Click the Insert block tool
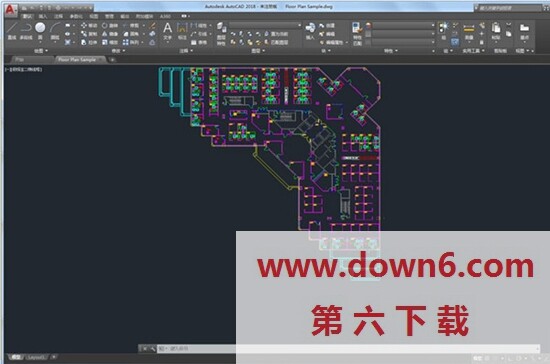 tap(310, 31)
